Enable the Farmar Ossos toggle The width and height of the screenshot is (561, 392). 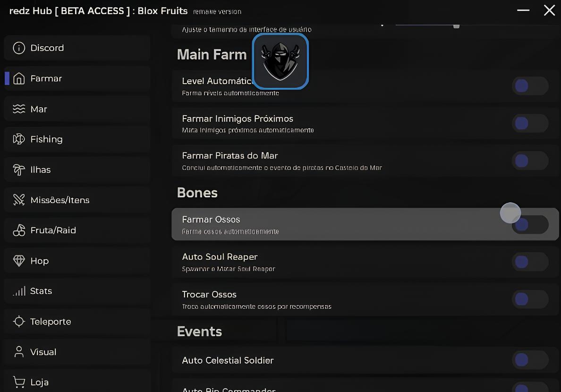pyautogui.click(x=530, y=224)
